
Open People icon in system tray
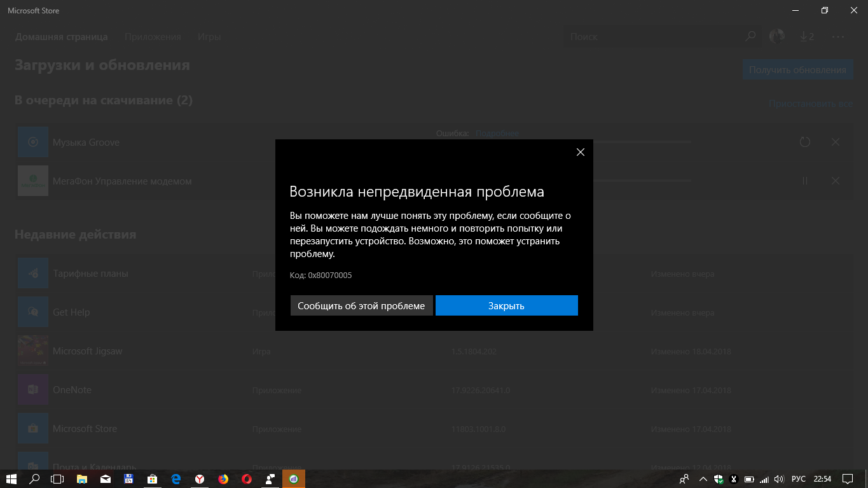(684, 478)
